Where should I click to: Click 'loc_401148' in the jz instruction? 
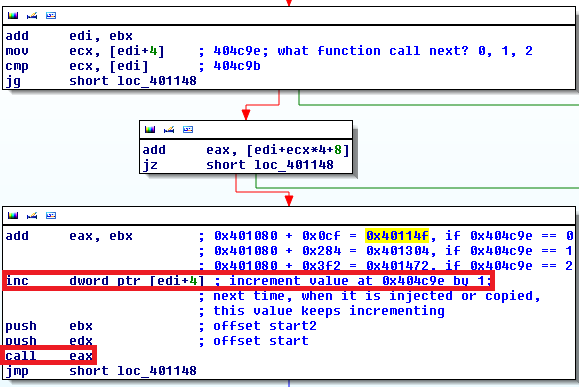(294, 165)
